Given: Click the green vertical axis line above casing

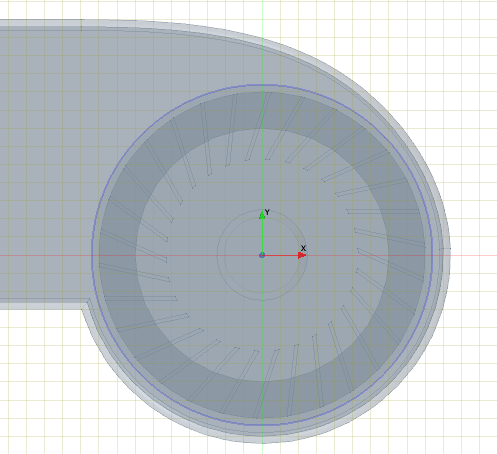Looking at the screenshot, I should tap(263, 17).
